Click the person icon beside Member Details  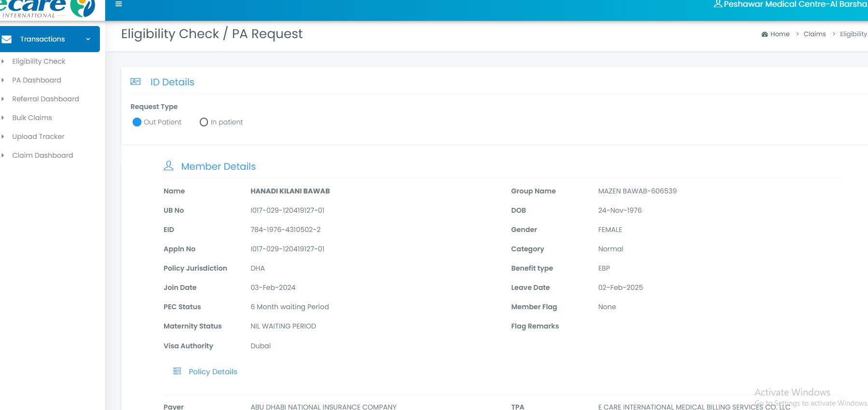click(x=168, y=166)
